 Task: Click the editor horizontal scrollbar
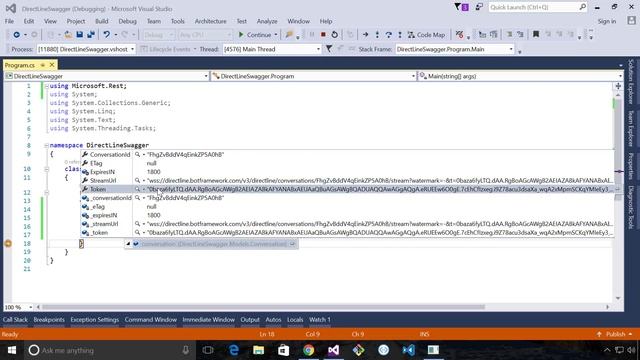263,307
